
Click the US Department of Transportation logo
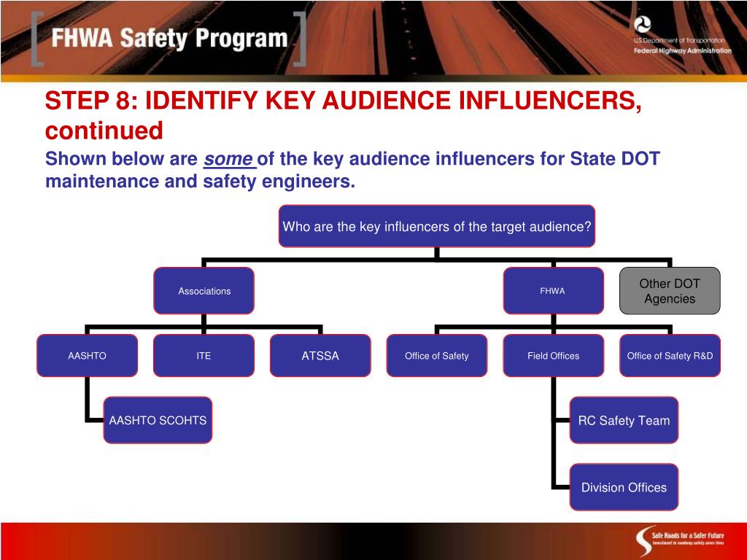(x=642, y=24)
